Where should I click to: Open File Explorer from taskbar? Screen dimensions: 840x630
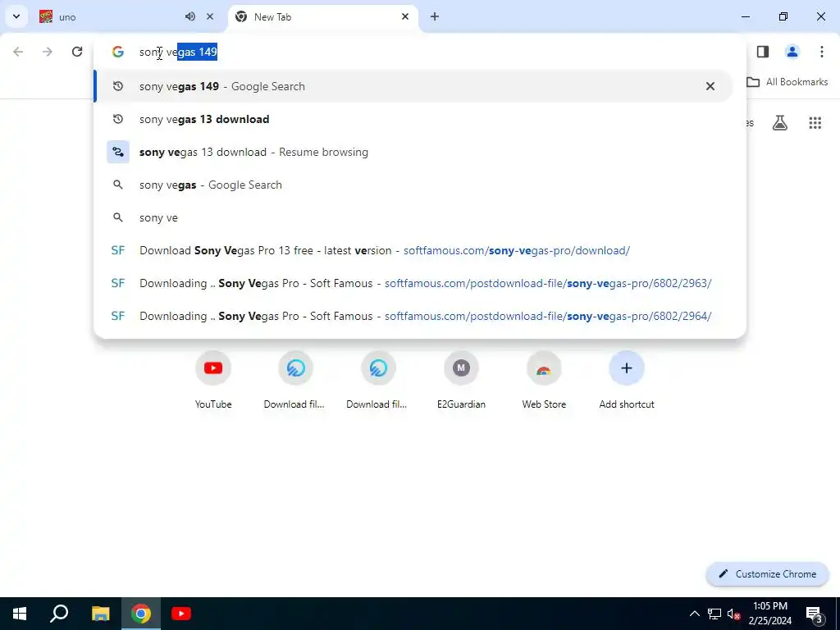(100, 614)
